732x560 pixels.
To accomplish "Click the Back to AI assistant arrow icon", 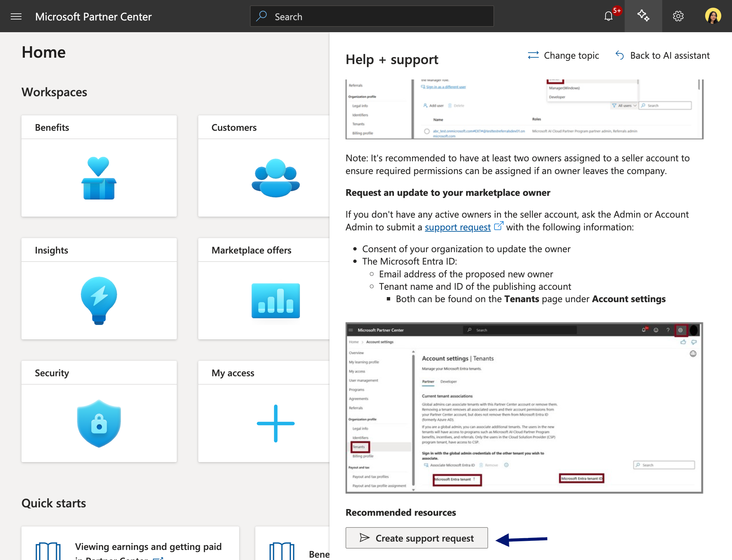I will pos(620,55).
